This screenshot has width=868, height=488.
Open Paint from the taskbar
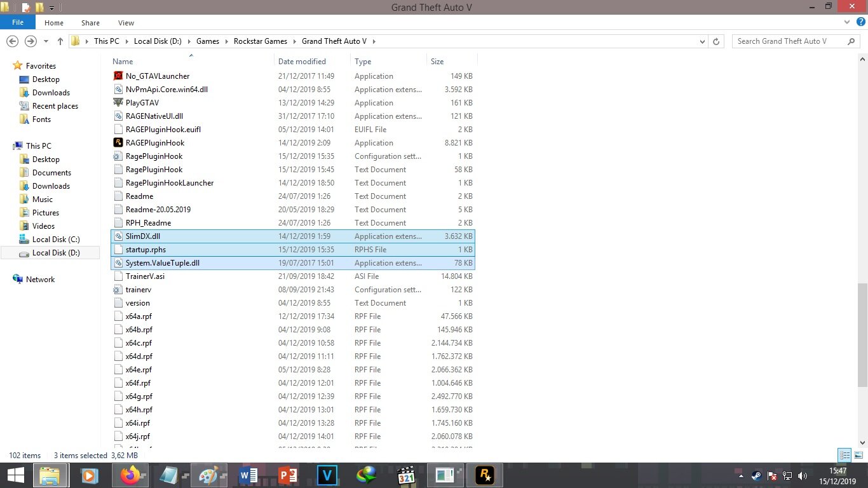click(208, 475)
